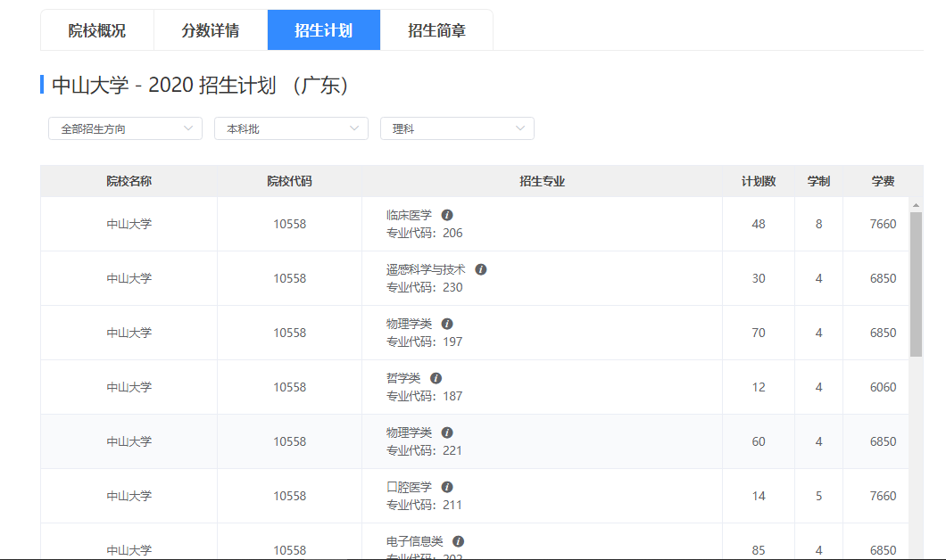Click the 计划数 column header

pyautogui.click(x=757, y=180)
